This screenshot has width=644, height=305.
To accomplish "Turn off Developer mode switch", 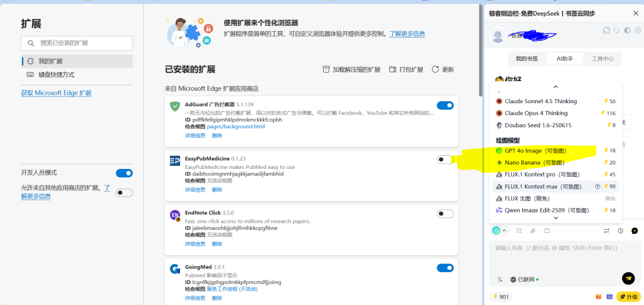I will click(x=124, y=173).
